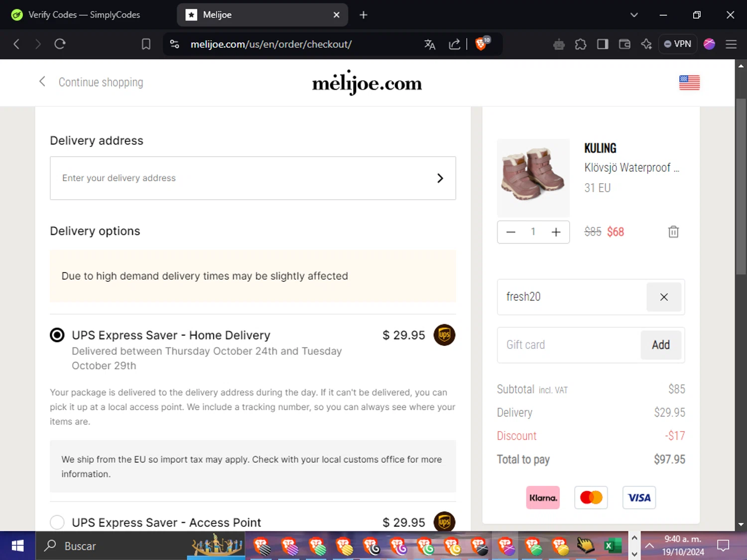Viewport: 747px width, 560px height.
Task: Select UPS Express Saver - Access Point radio
Action: 57,522
